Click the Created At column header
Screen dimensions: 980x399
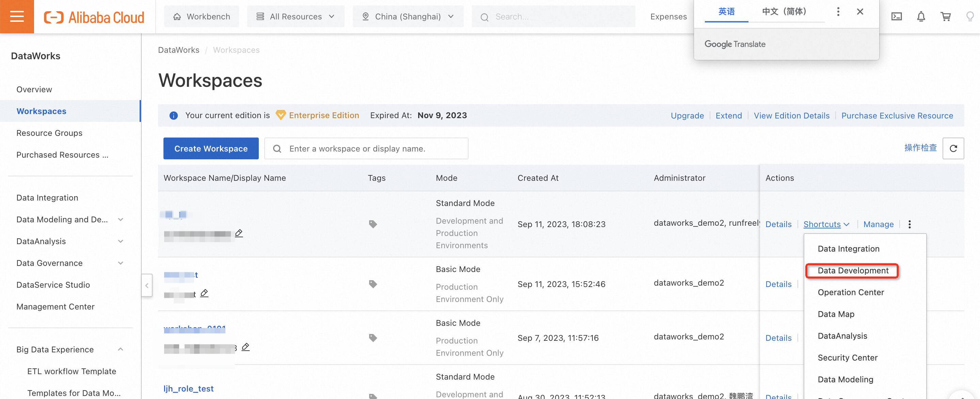538,178
